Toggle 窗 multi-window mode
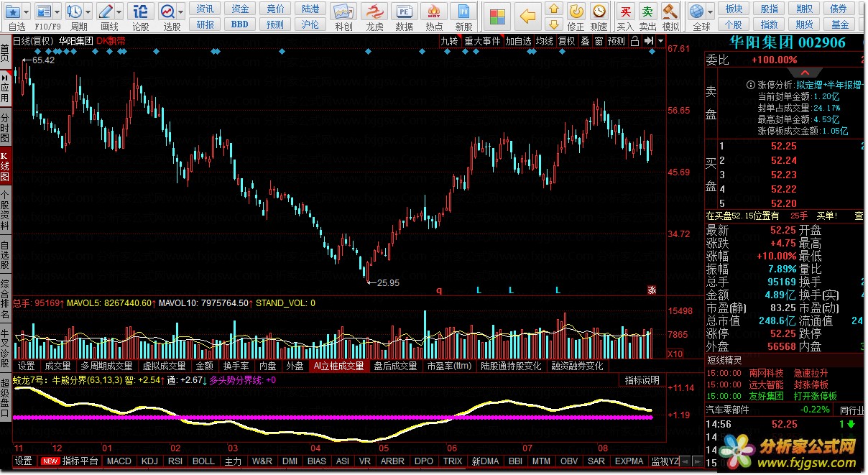 tap(598, 41)
